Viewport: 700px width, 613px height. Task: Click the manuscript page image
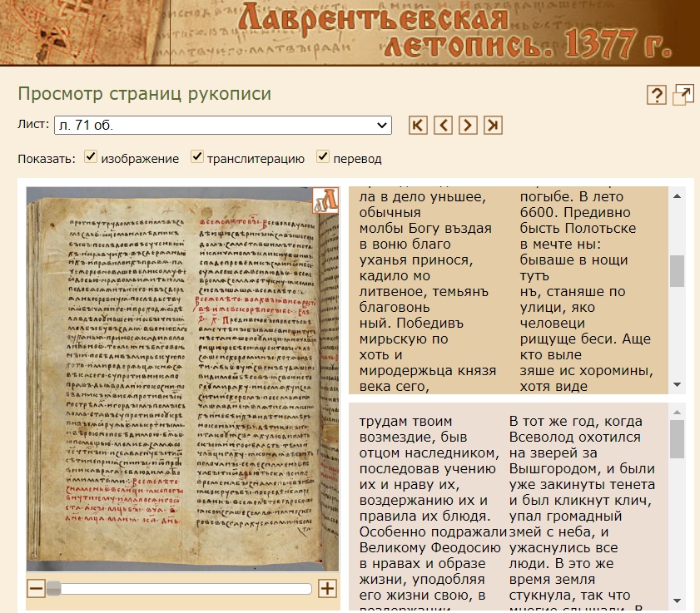point(182,378)
